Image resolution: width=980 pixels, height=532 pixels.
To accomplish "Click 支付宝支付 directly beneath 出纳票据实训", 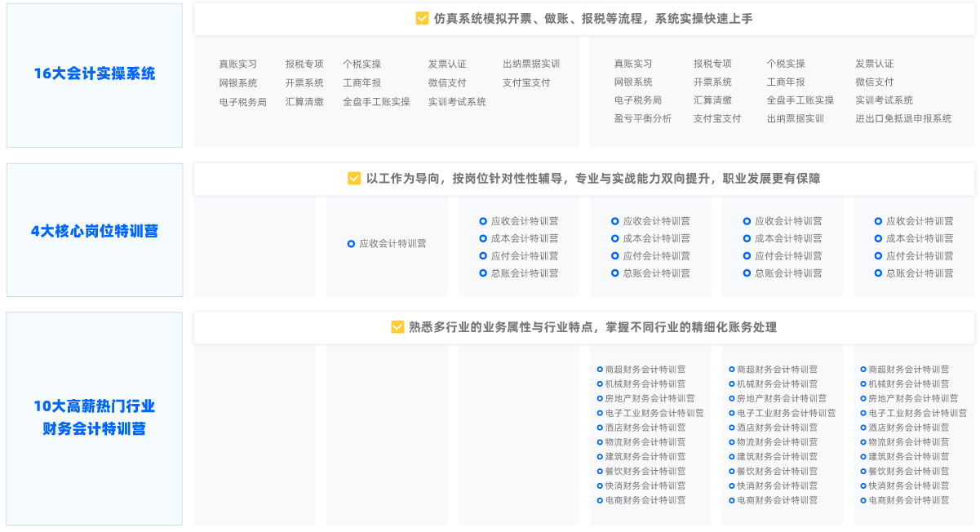I will [526, 82].
